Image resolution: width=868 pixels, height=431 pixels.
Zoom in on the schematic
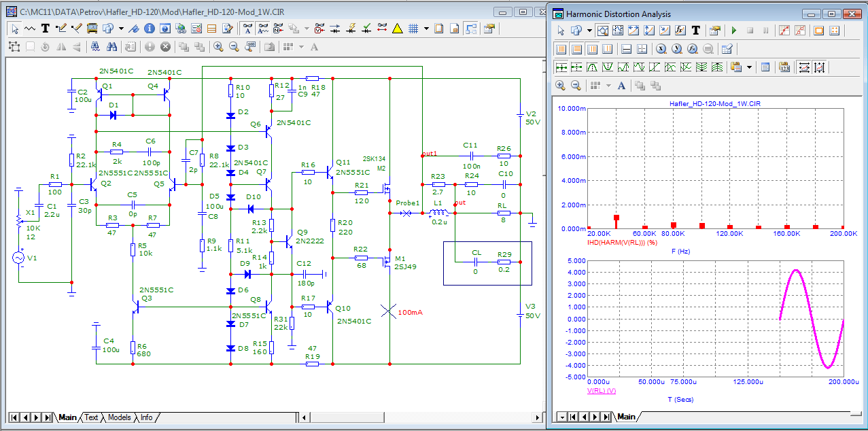(x=218, y=46)
